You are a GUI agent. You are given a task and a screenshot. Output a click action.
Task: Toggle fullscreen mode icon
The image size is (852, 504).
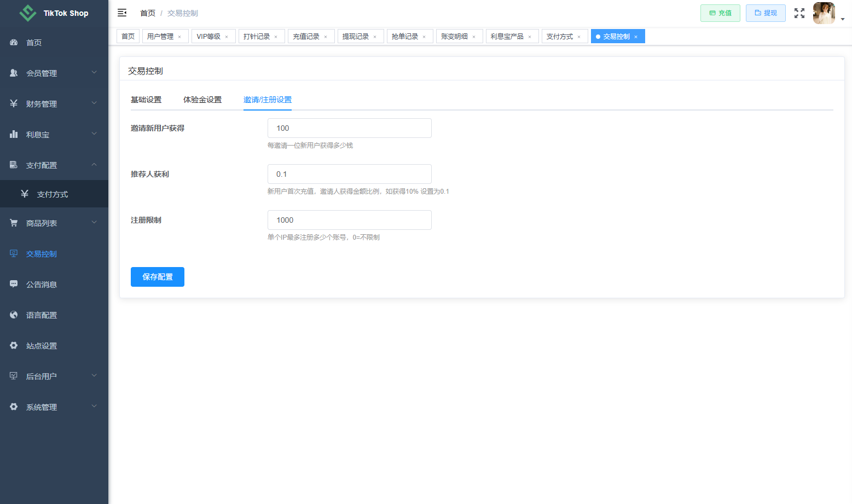(799, 13)
